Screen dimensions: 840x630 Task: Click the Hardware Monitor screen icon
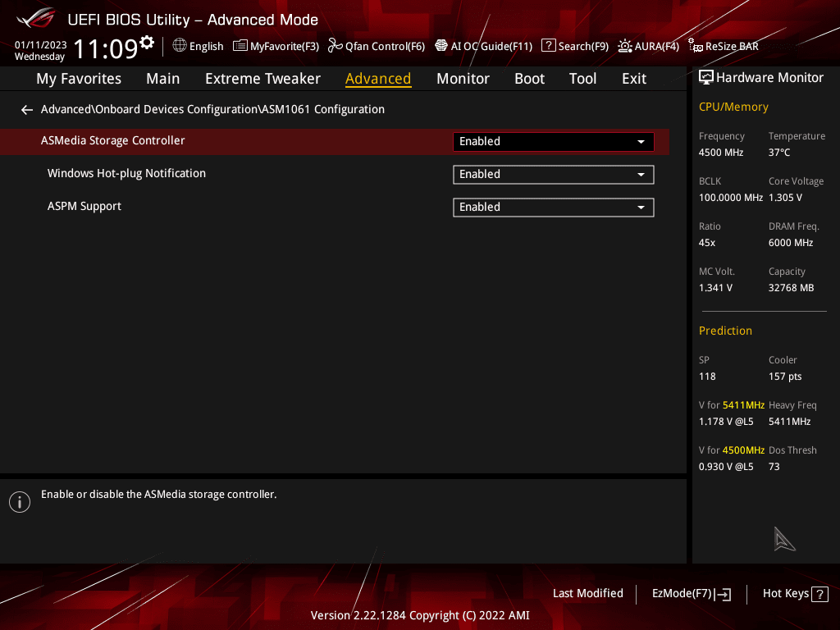(706, 78)
